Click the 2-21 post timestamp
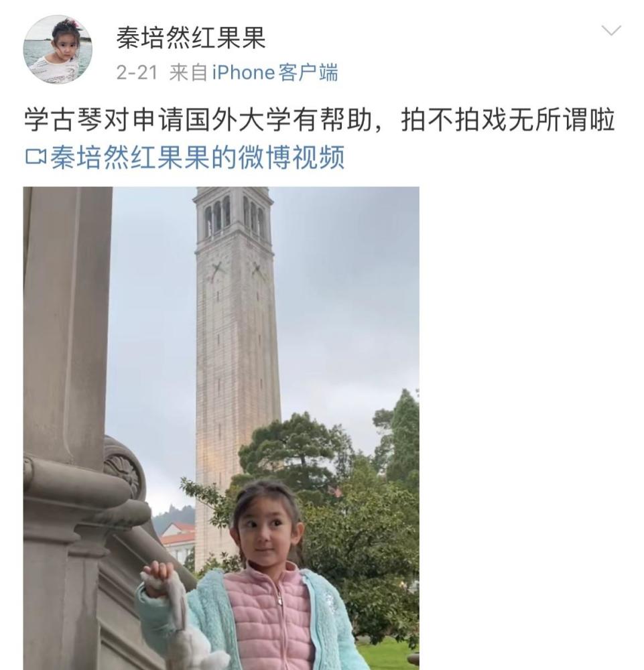This screenshot has height=670, width=644. 137,72
